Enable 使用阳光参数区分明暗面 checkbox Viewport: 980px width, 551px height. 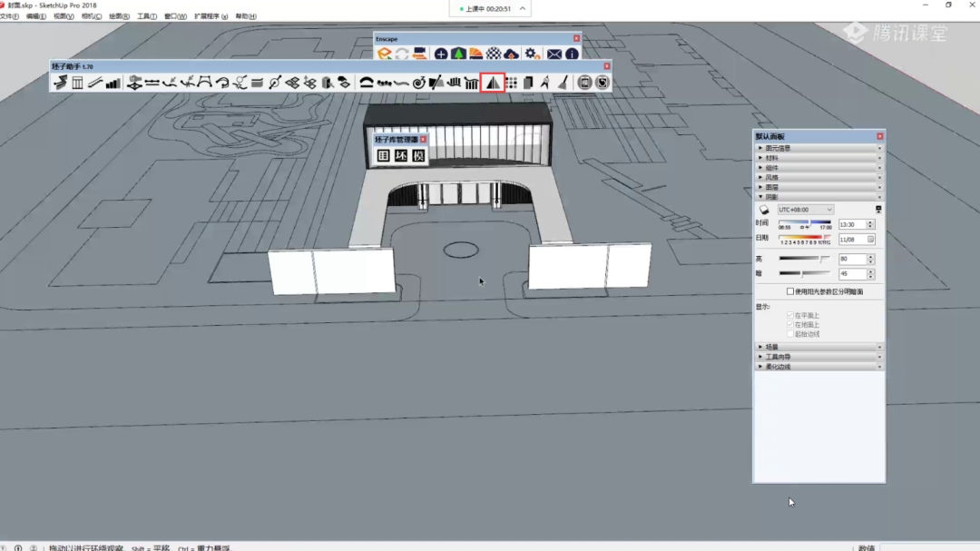point(790,291)
